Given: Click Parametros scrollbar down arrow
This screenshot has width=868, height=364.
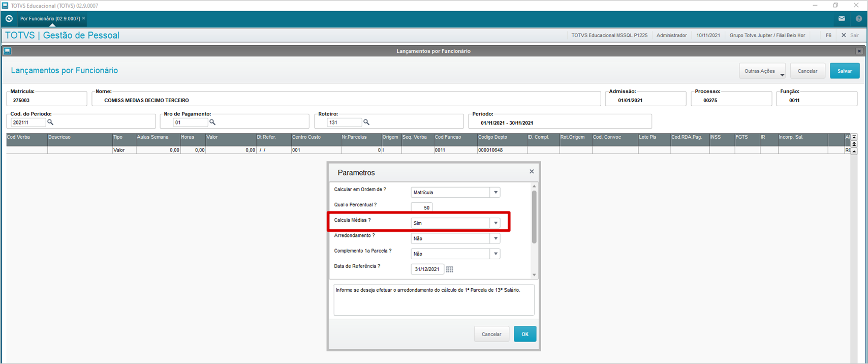Looking at the screenshot, I should point(534,275).
